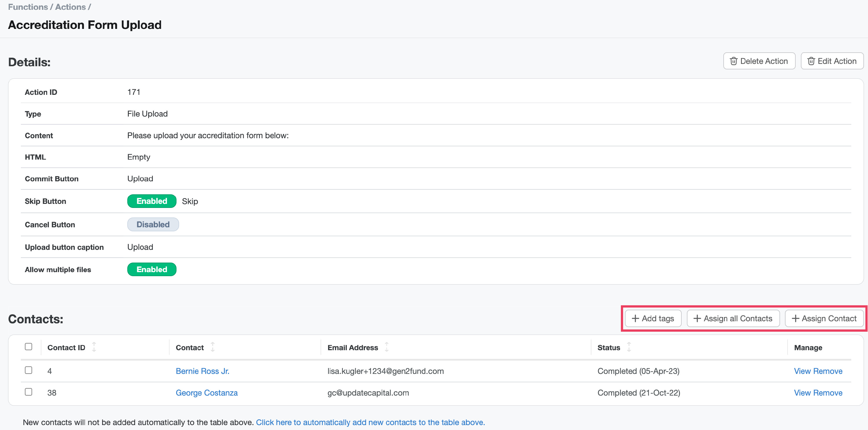Open George Costanza contact link

(207, 393)
